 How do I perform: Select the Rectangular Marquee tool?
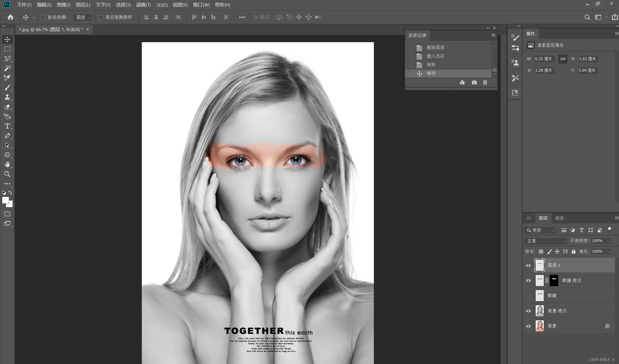coord(7,49)
